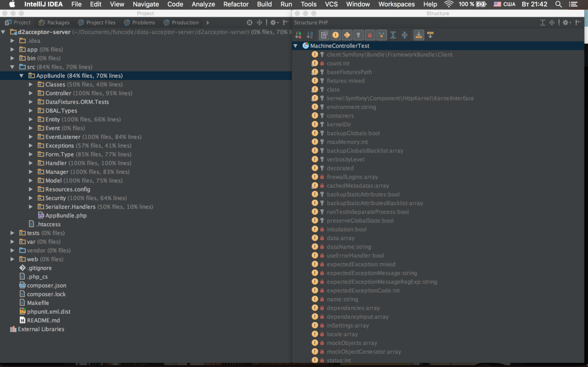Collapse all nodes in the Project panel toolbar

point(260,23)
